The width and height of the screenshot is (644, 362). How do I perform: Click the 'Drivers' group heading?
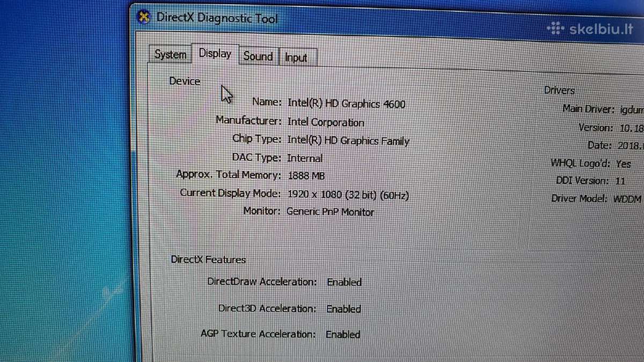[x=559, y=91]
